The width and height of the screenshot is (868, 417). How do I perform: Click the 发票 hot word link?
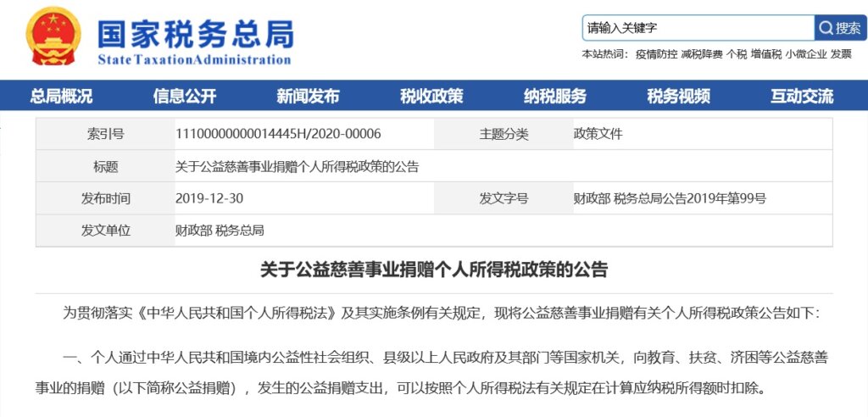[x=841, y=54]
